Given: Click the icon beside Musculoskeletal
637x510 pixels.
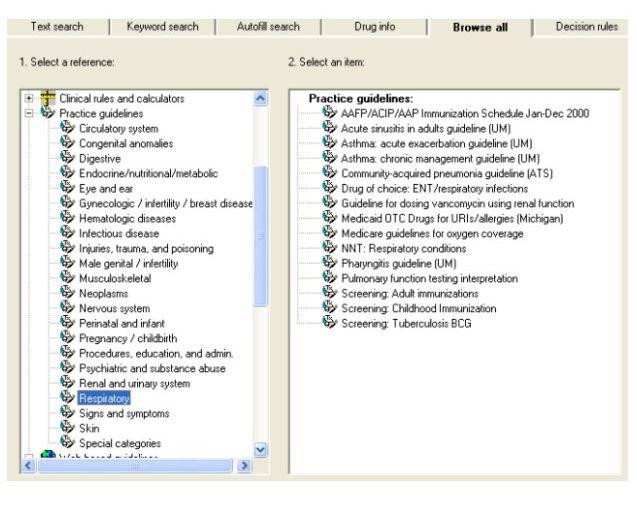Looking at the screenshot, I should click(67, 278).
